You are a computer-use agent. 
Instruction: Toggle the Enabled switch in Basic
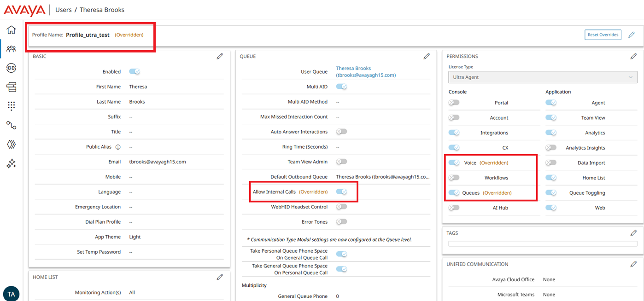point(135,71)
